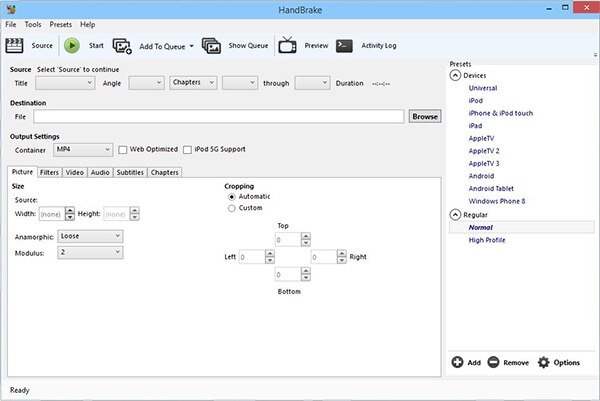The height and width of the screenshot is (401, 600).
Task: Select the iPod preset
Action: [476, 101]
